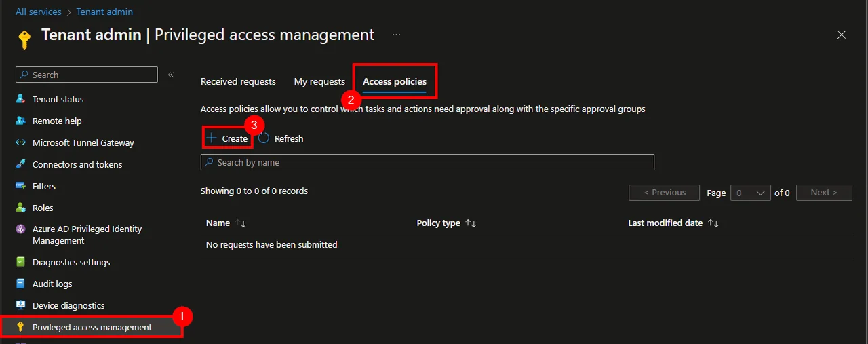The height and width of the screenshot is (344, 868).
Task: Collapse the sidebar with the double chevron
Action: pos(171,75)
